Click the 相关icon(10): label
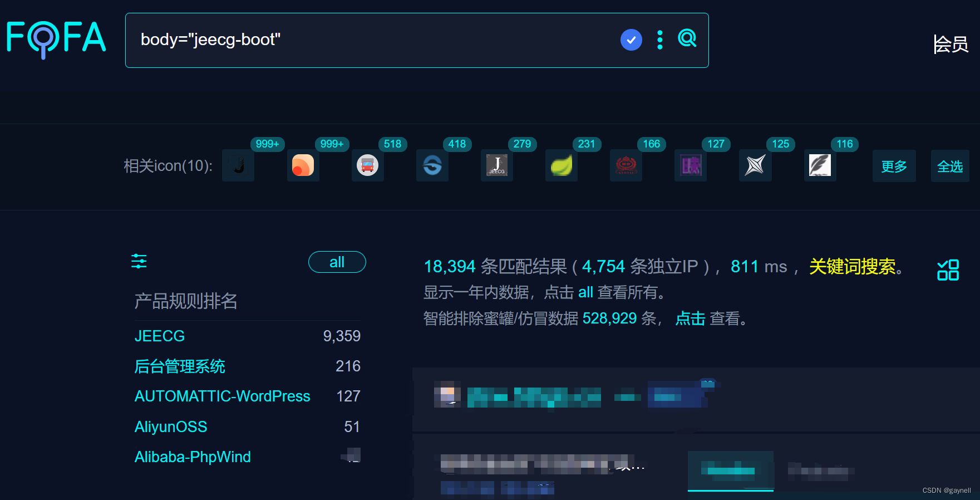Image resolution: width=980 pixels, height=500 pixels. coord(168,166)
